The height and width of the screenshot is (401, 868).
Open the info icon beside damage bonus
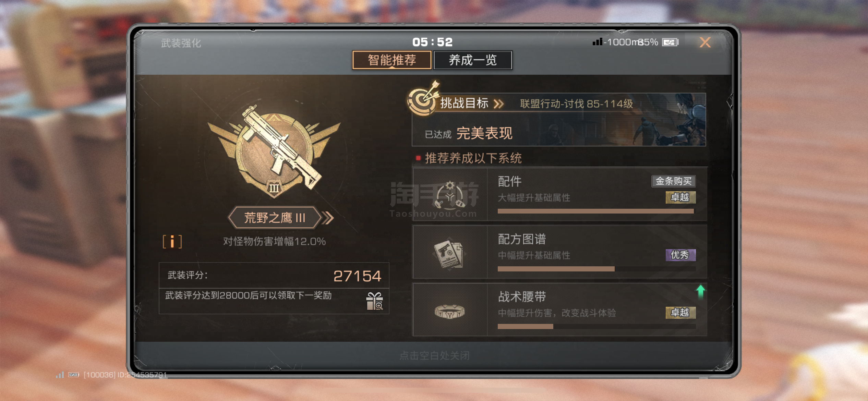(172, 241)
